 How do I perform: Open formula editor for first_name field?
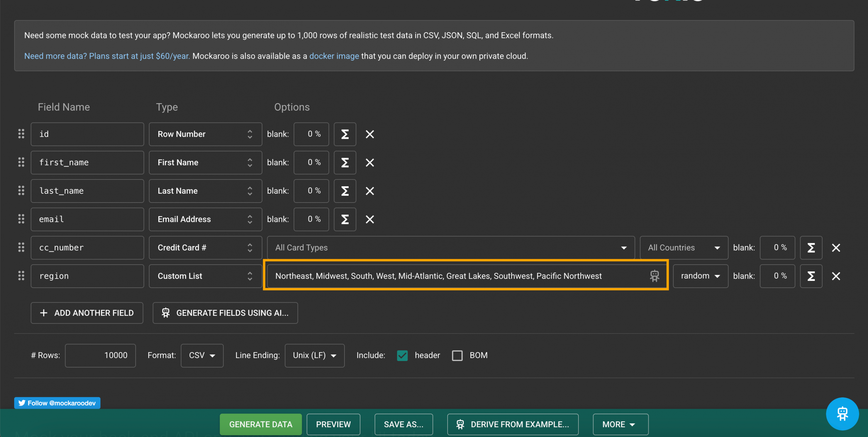tap(345, 163)
